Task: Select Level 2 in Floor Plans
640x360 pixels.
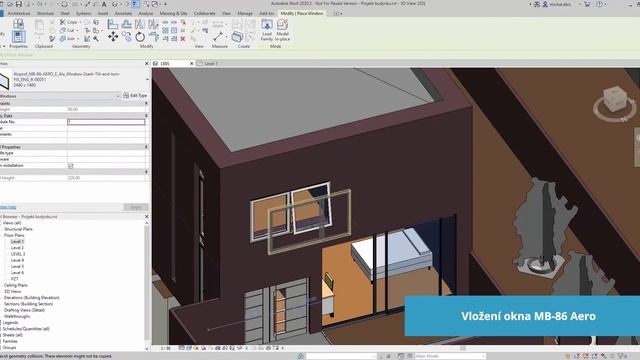Action: (x=17, y=248)
